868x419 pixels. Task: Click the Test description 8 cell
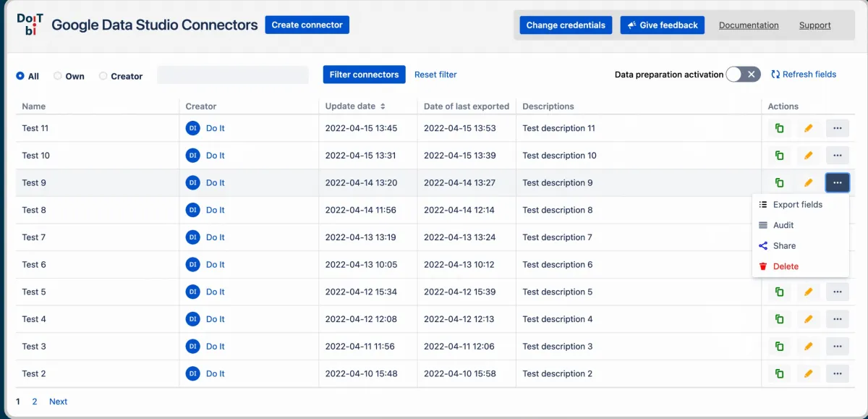[639, 210]
